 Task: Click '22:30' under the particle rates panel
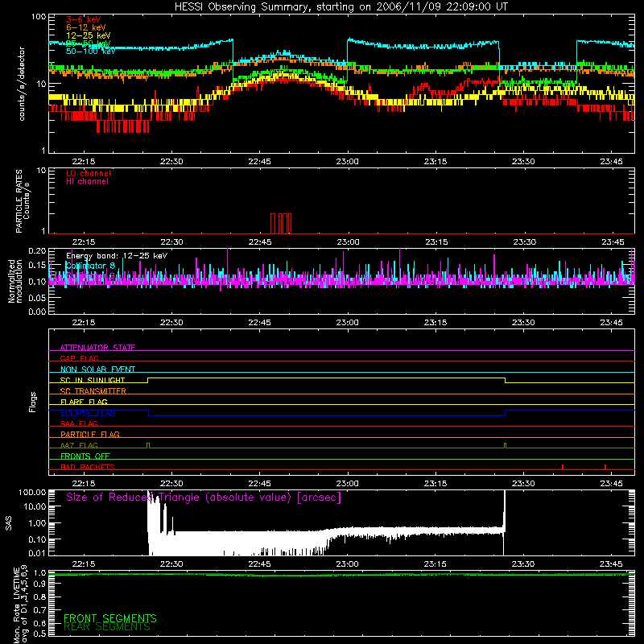[171, 242]
